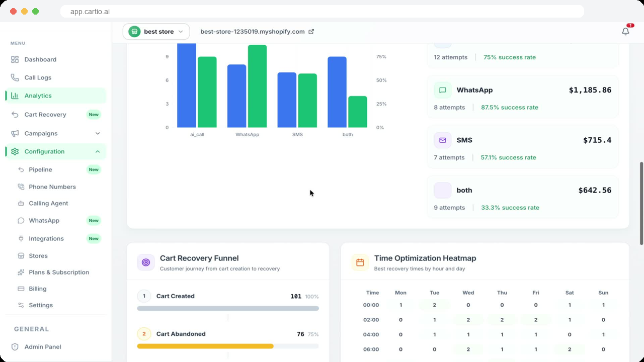Select the Analytics menu item

pos(56,96)
